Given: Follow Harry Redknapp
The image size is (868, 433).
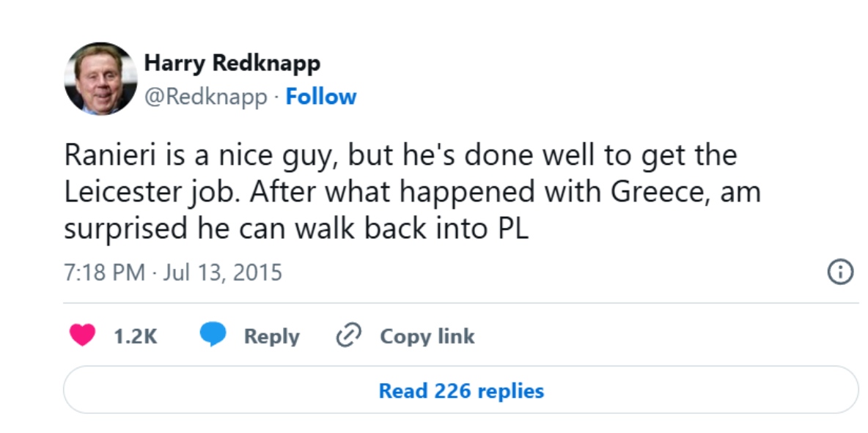Looking at the screenshot, I should tap(321, 96).
